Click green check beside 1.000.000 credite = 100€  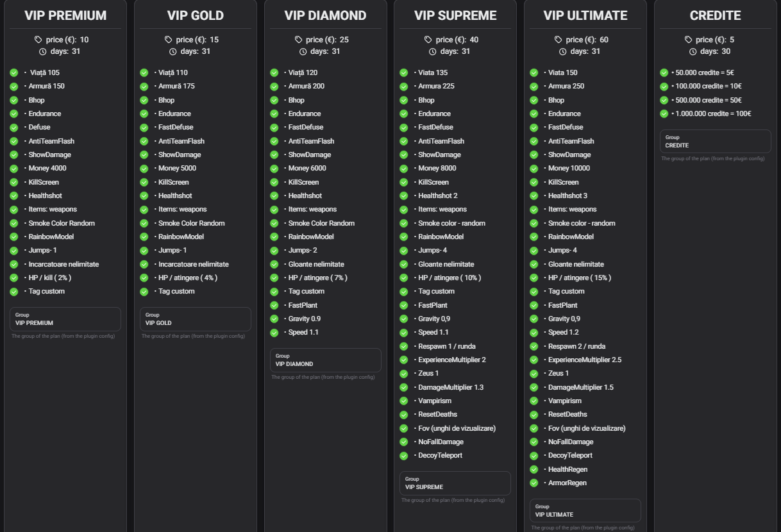(664, 114)
